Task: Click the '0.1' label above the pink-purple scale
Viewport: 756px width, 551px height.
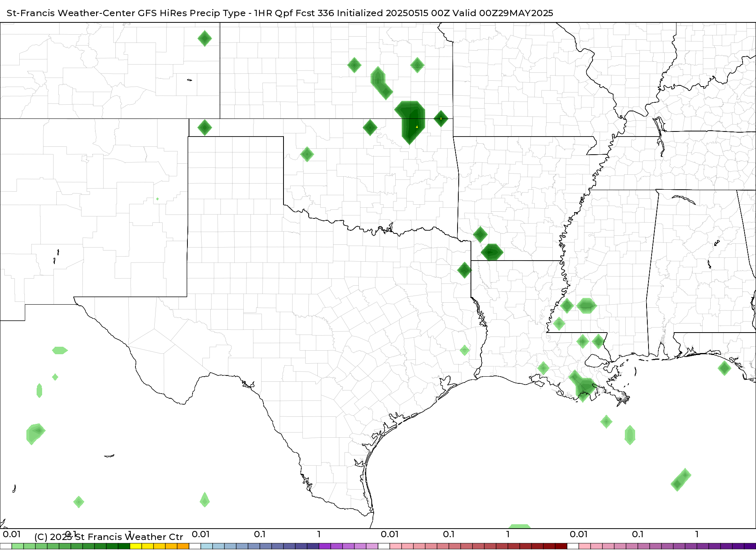Action: (x=638, y=534)
